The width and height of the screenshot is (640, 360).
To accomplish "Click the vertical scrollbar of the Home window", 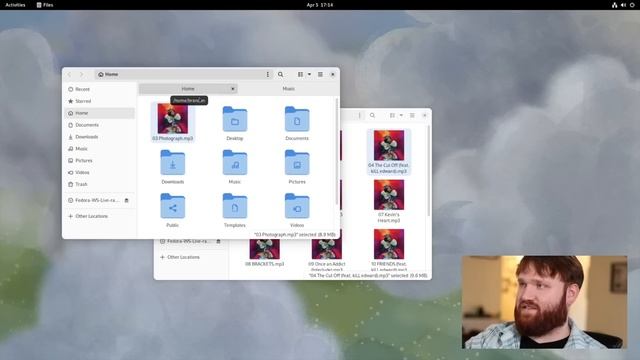I will (337, 151).
